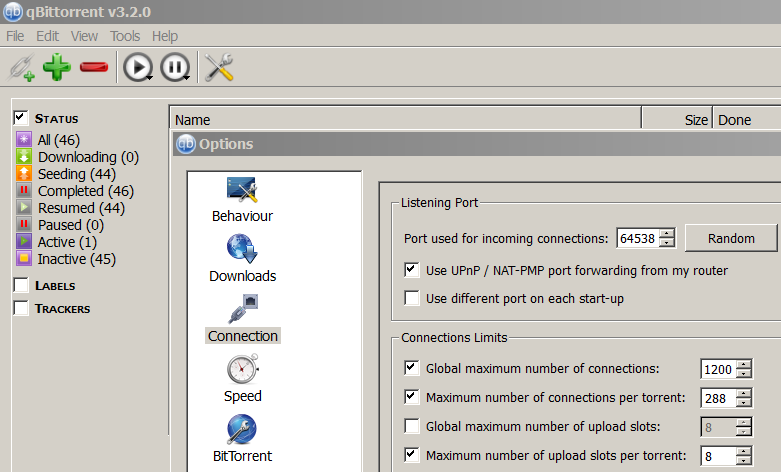Select the Paused (0) filter icon

point(24,225)
